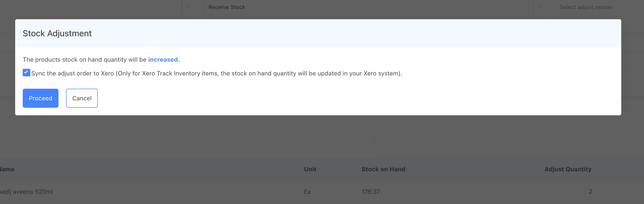
Task: Click the Adjust Quantity input showing 2
Action: pos(613,191)
